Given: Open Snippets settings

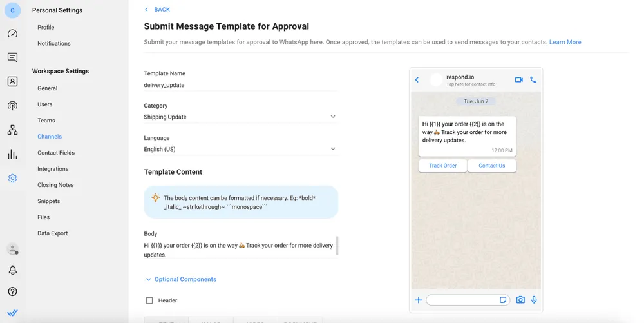Looking at the screenshot, I should 48,201.
